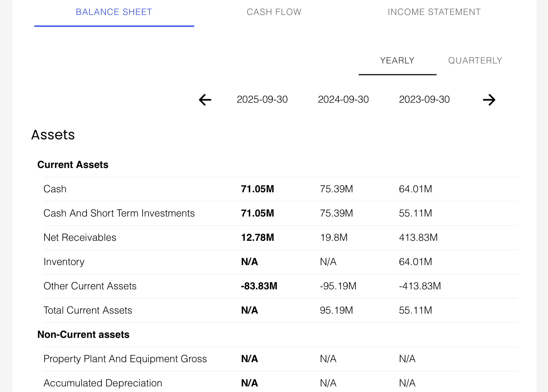Viewport: 548px width, 392px height.
Task: Click the Cash And Short Term Investments label
Action: [x=119, y=213]
